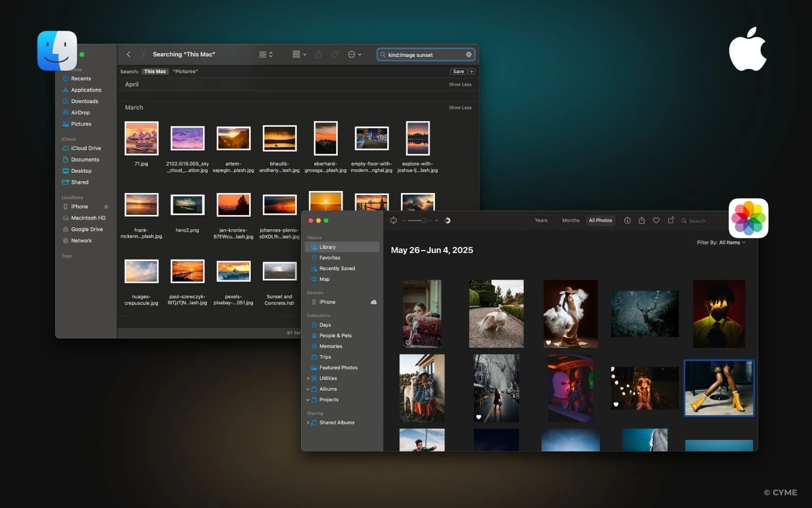Expand the Utilities section in Photos sidebar

pyautogui.click(x=308, y=378)
